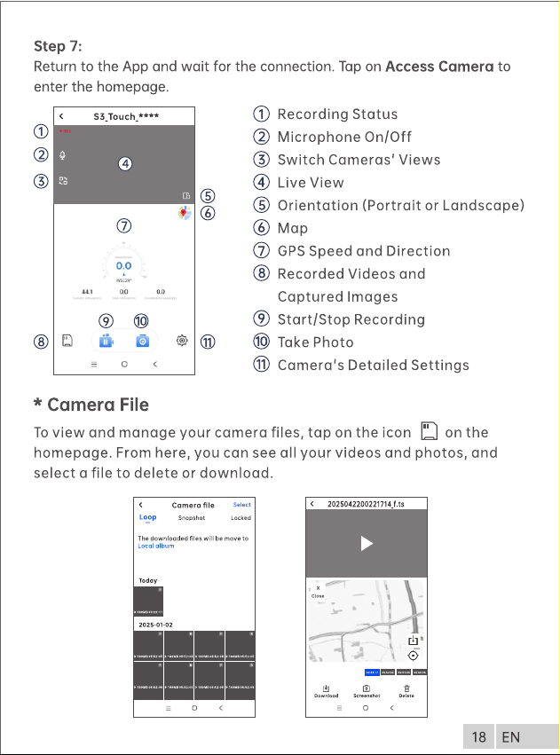Tap the Screenshot button

click(x=367, y=691)
